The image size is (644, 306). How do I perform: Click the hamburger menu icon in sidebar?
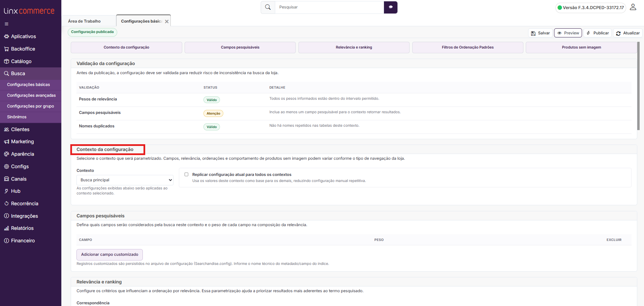[6, 24]
